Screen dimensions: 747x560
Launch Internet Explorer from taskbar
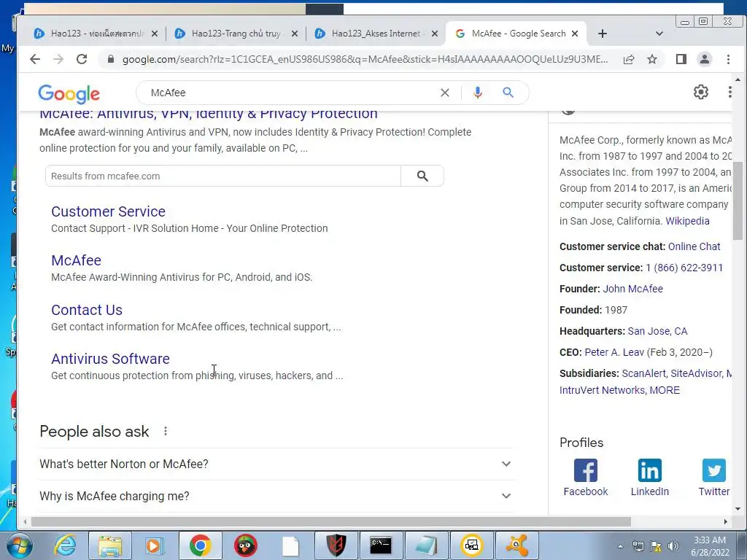pyautogui.click(x=65, y=545)
